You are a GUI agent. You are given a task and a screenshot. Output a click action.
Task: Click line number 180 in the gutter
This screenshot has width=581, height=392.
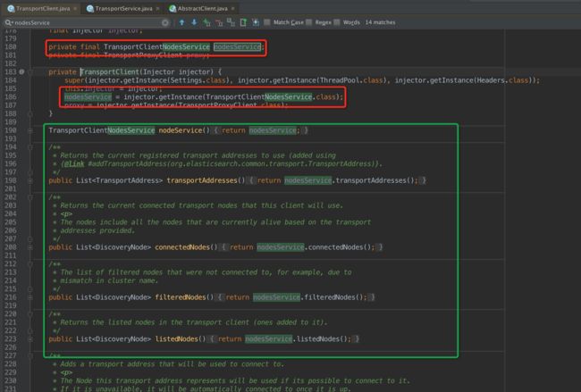(11, 47)
